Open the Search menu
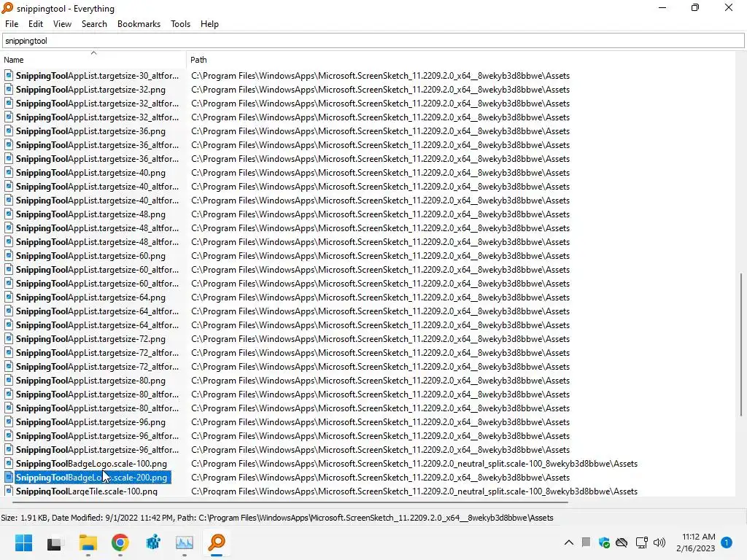Image resolution: width=747 pixels, height=560 pixels. [x=94, y=24]
